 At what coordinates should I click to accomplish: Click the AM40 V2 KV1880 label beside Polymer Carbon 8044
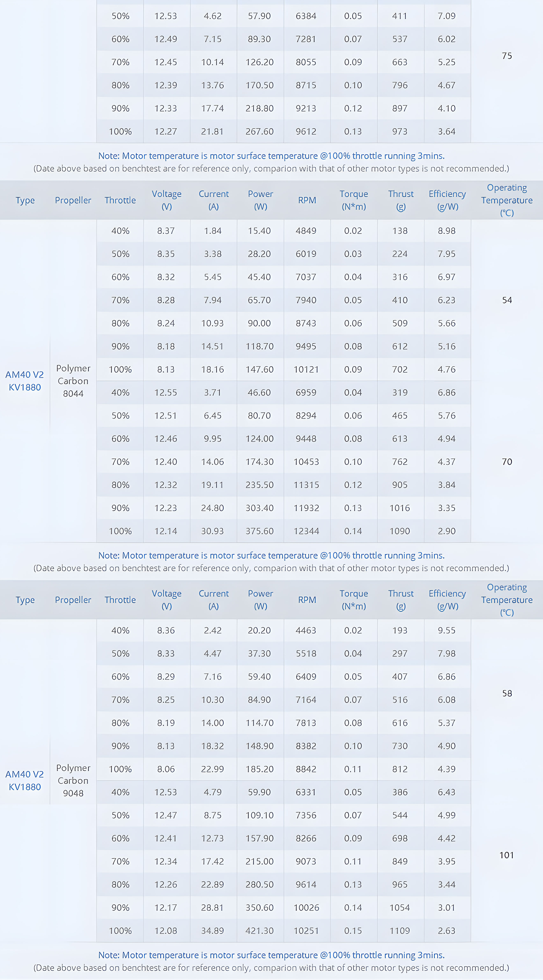click(25, 381)
